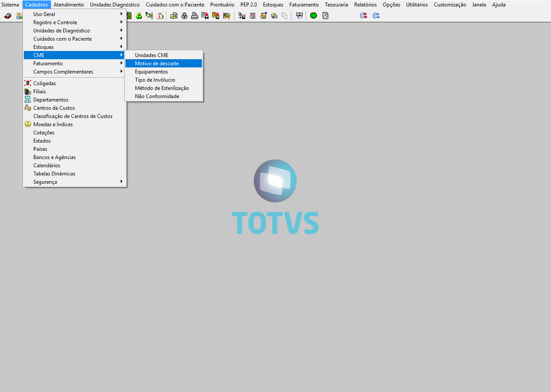Click the first-aid kit toolbar icon
The height and width of the screenshot is (392, 551).
pyautogui.click(x=160, y=16)
